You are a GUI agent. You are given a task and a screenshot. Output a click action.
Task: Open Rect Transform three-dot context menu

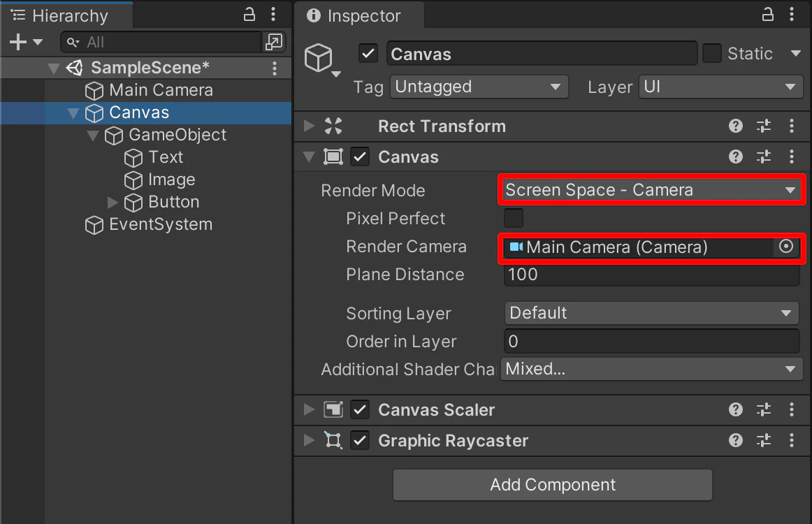pos(792,126)
